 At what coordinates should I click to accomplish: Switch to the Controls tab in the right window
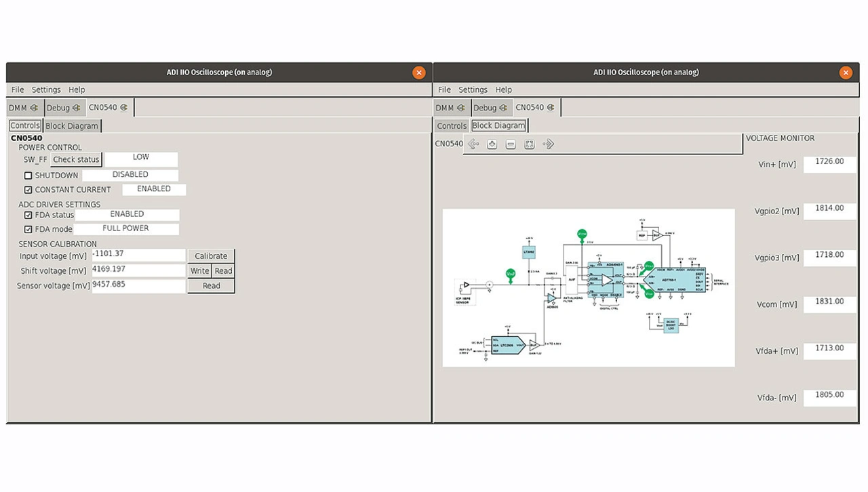click(x=452, y=126)
